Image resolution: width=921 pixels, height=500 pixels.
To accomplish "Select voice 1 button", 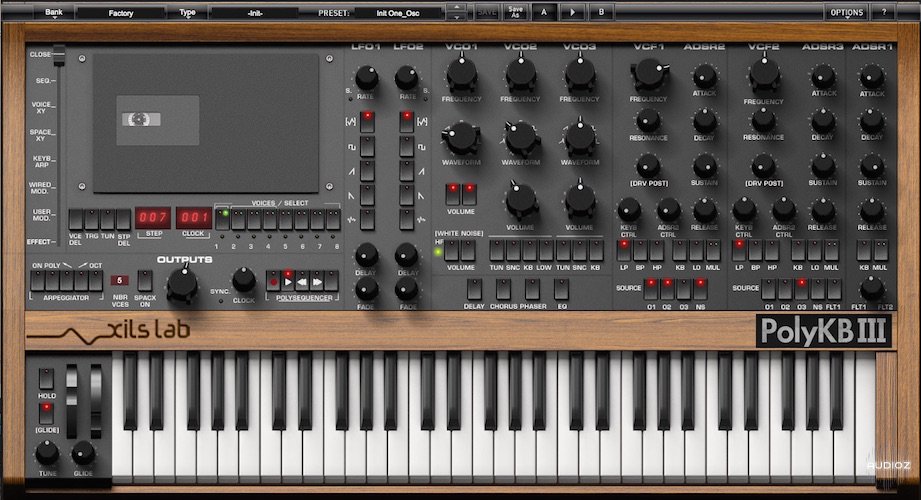I will [222, 219].
